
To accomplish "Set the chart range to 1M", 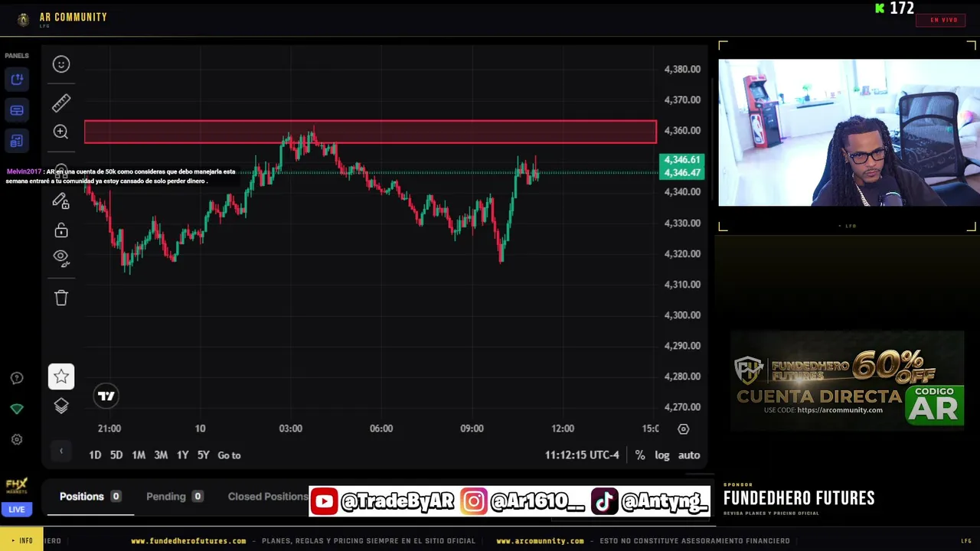I will pyautogui.click(x=139, y=455).
